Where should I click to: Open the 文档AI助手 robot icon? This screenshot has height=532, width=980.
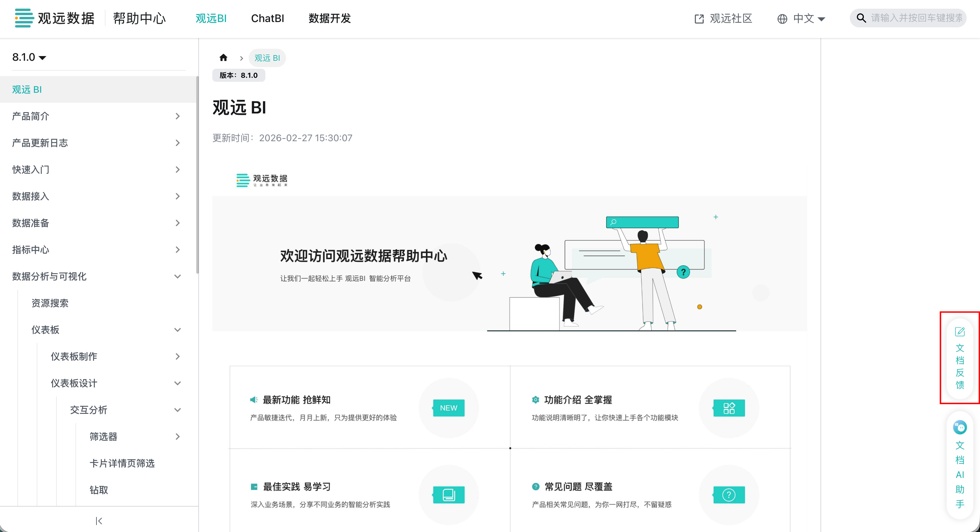point(959,428)
